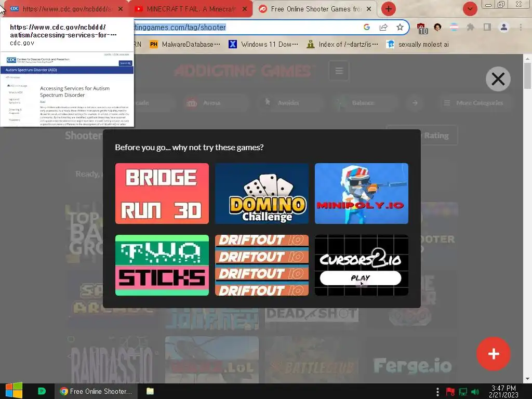Open the Index of /~dartz/is bookmark
The width and height of the screenshot is (532, 399).
click(x=342, y=45)
